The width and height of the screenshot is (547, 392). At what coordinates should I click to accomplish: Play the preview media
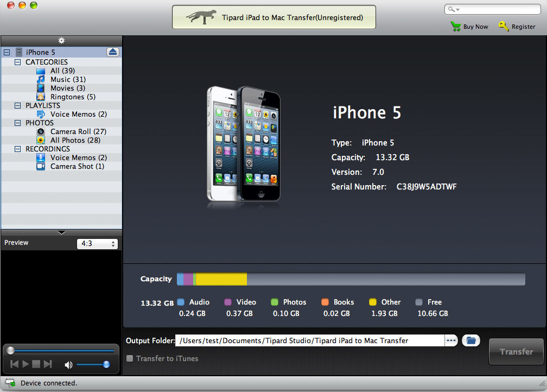(26, 364)
